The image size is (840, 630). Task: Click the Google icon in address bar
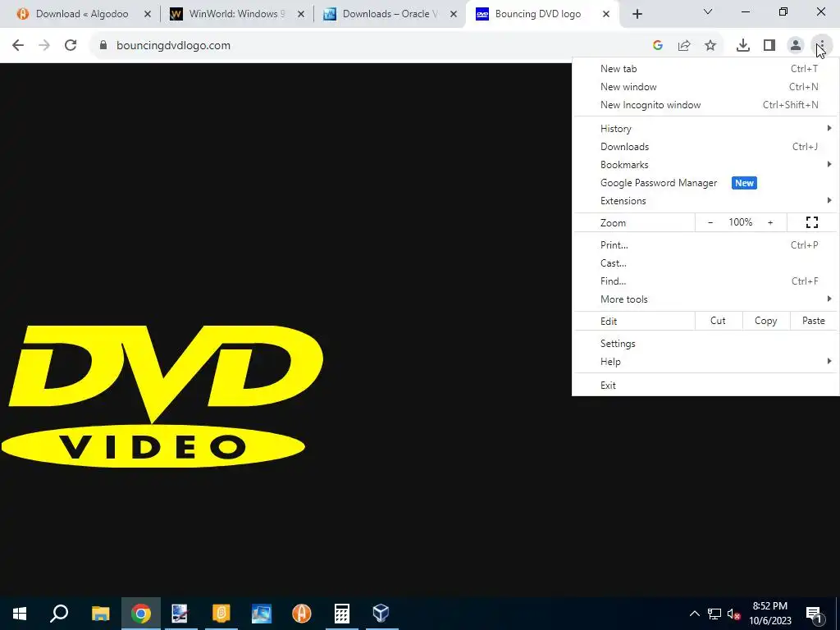pos(658,46)
